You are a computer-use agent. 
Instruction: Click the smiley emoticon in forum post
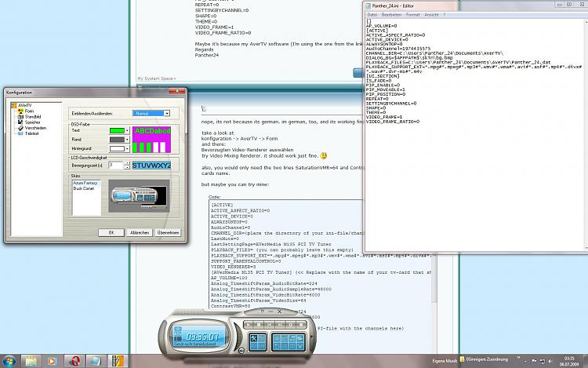point(323,155)
